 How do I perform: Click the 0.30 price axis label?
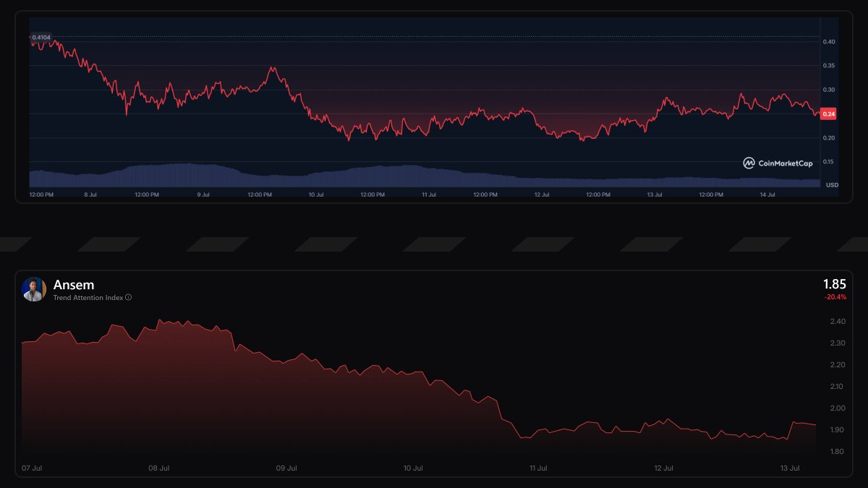click(x=829, y=90)
